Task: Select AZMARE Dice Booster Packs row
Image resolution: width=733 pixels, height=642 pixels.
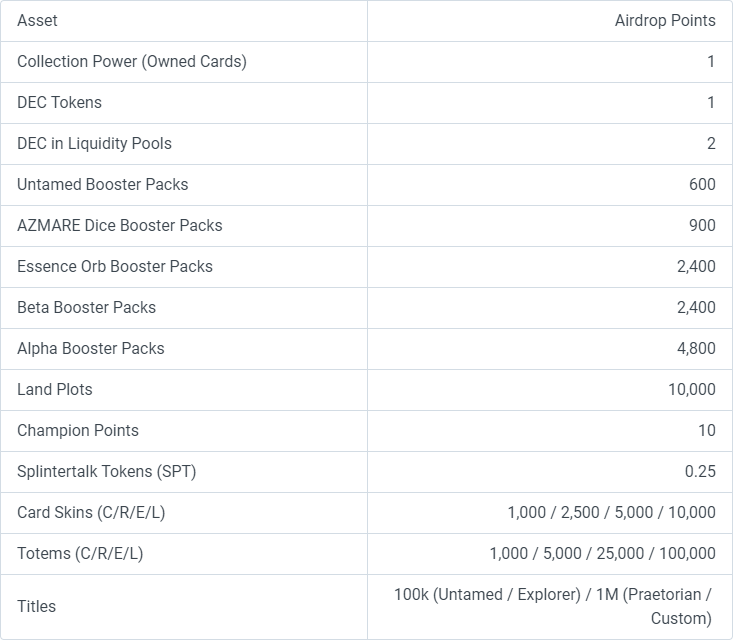Action: pos(366,226)
